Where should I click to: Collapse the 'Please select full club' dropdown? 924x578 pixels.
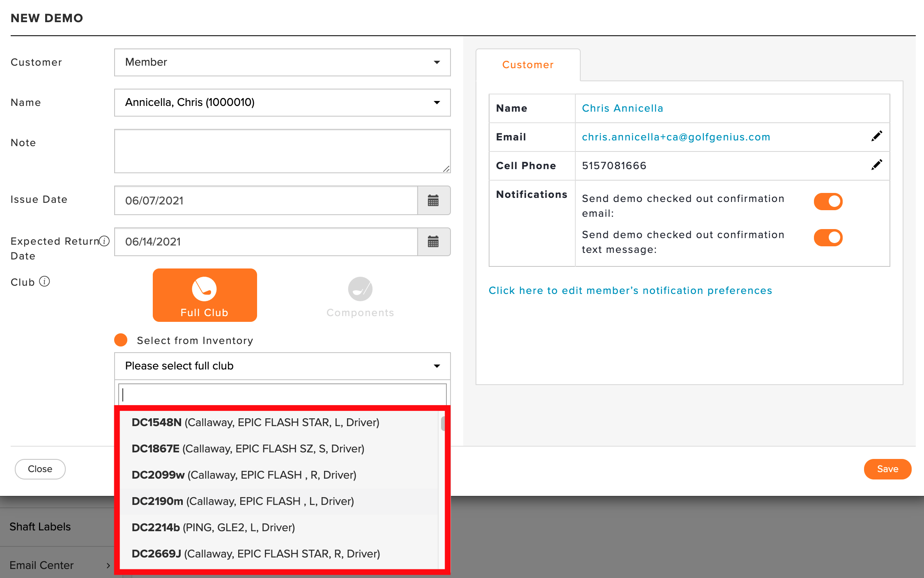[283, 366]
